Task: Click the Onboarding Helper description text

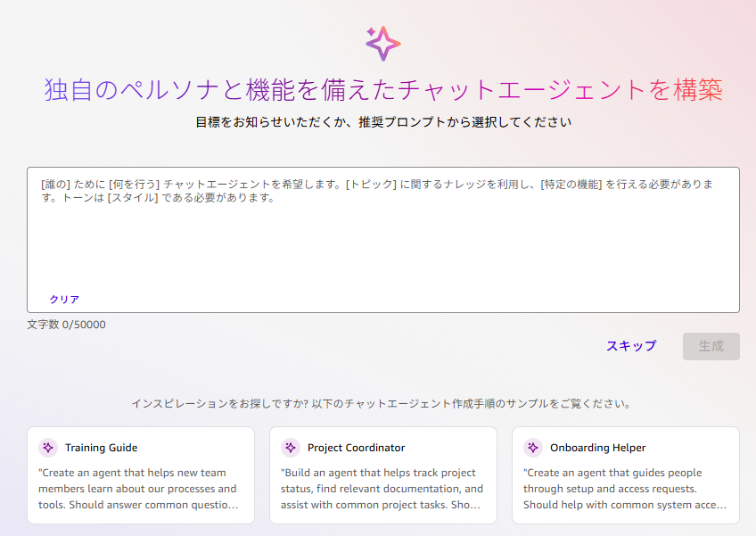Action: (x=624, y=489)
